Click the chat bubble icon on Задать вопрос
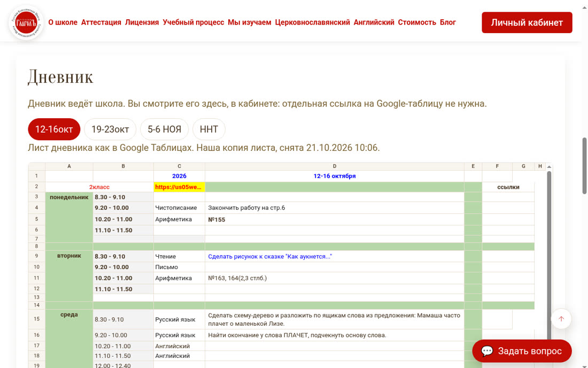Image resolution: width=588 pixels, height=368 pixels. [x=487, y=351]
